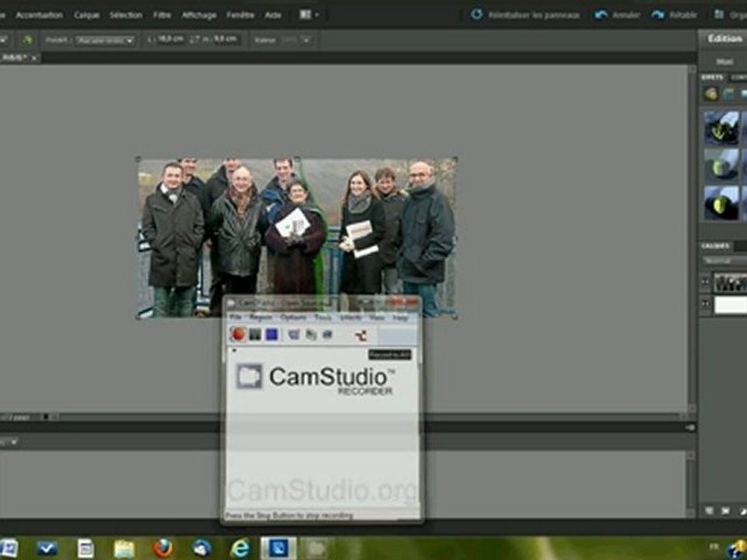Open the Aide menu
This screenshot has height=560, width=747.
(x=273, y=15)
